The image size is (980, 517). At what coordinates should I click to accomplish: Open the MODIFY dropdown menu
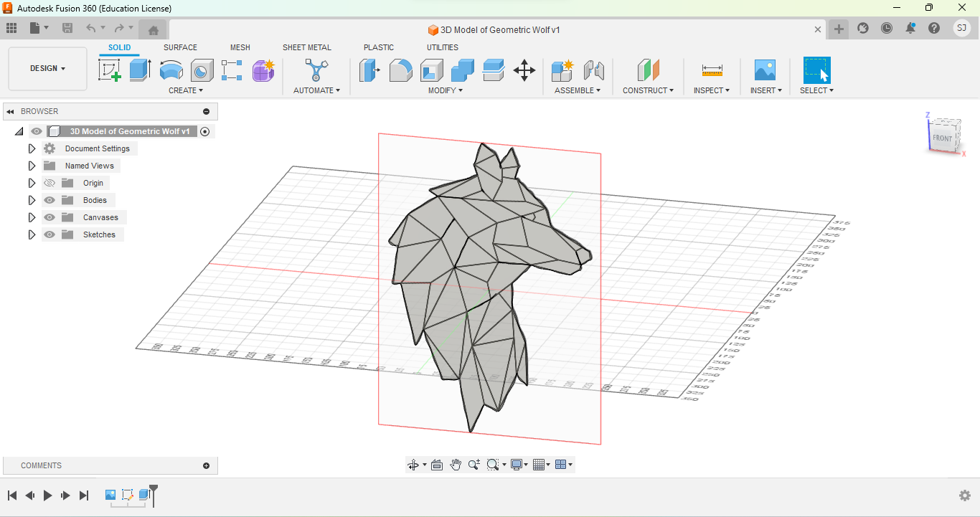[445, 90]
